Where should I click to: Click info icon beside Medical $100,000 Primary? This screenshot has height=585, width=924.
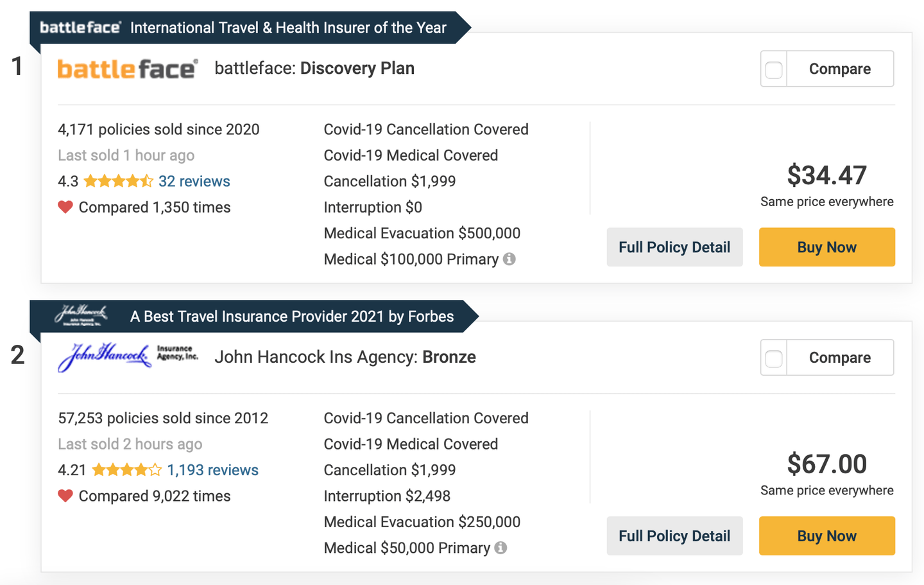click(509, 259)
